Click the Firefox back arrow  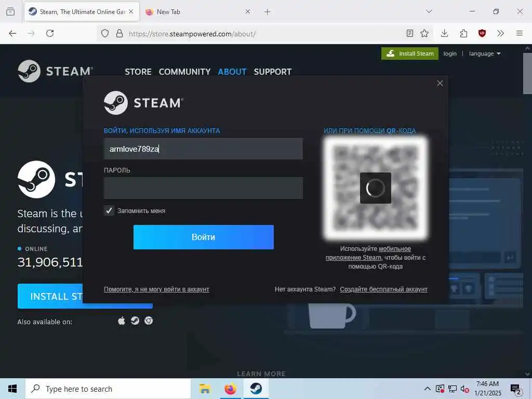[12, 33]
